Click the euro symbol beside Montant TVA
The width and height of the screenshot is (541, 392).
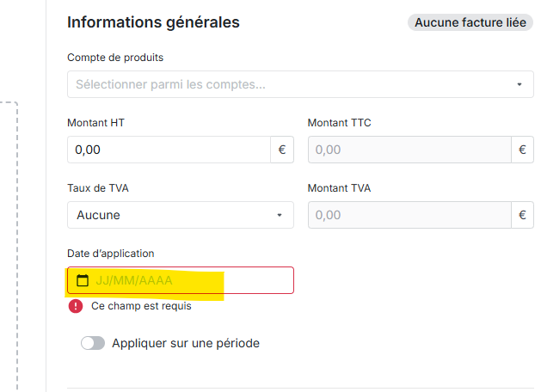pyautogui.click(x=522, y=215)
